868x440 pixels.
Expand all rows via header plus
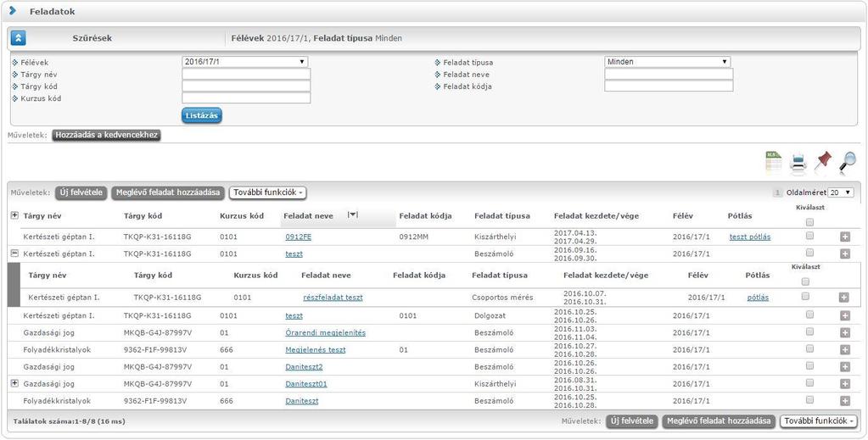[x=15, y=215]
